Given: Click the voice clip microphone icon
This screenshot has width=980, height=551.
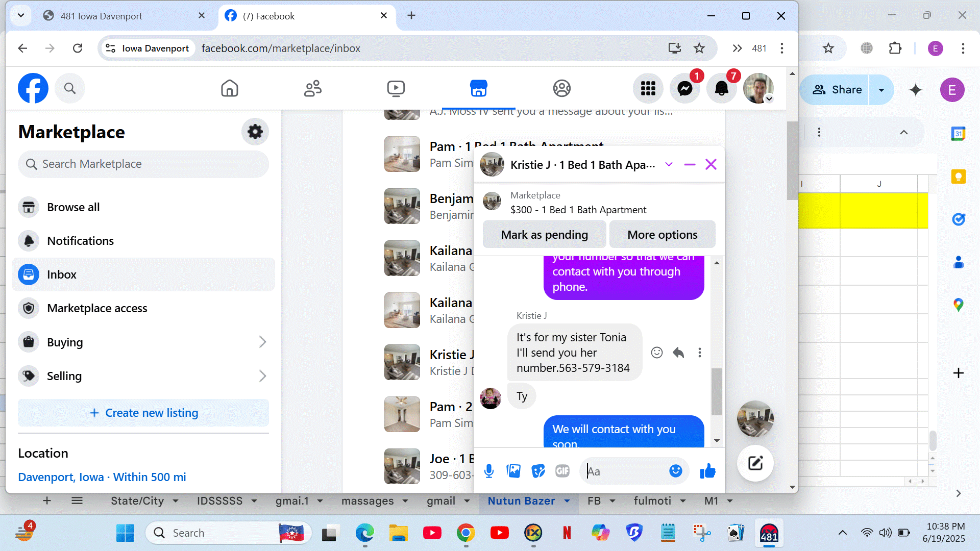Looking at the screenshot, I should click(x=488, y=471).
